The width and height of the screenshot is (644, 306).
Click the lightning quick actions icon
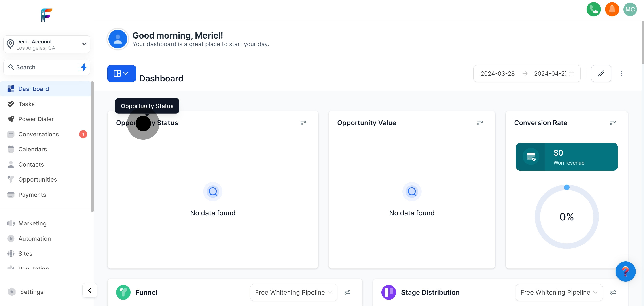pos(83,67)
